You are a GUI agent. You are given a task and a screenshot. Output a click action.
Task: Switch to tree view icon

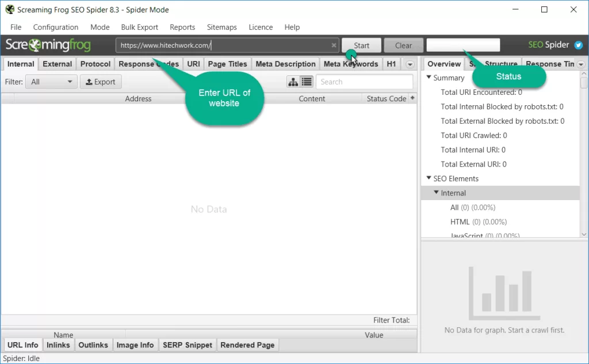(293, 82)
